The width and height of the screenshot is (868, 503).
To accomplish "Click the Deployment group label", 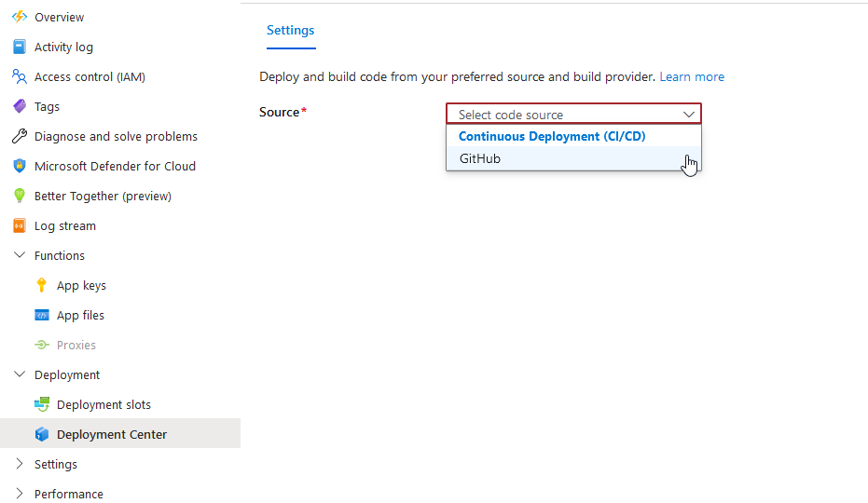I will [x=67, y=375].
